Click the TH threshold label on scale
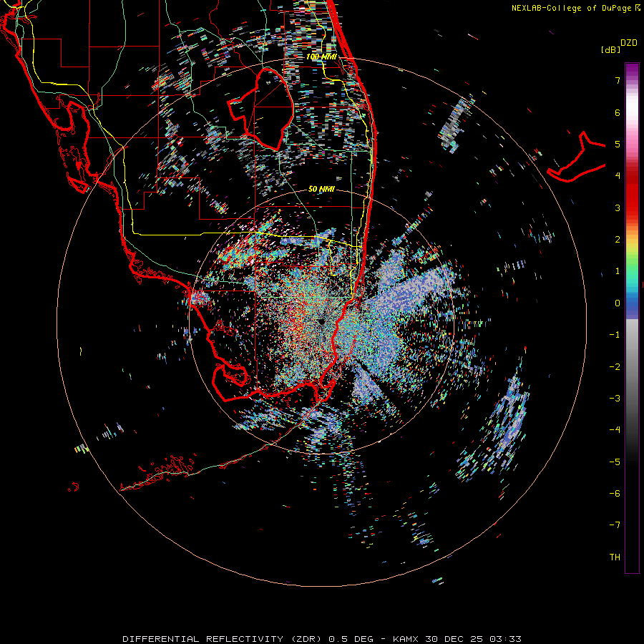Image resolution: width=644 pixels, height=644 pixels. tap(615, 557)
